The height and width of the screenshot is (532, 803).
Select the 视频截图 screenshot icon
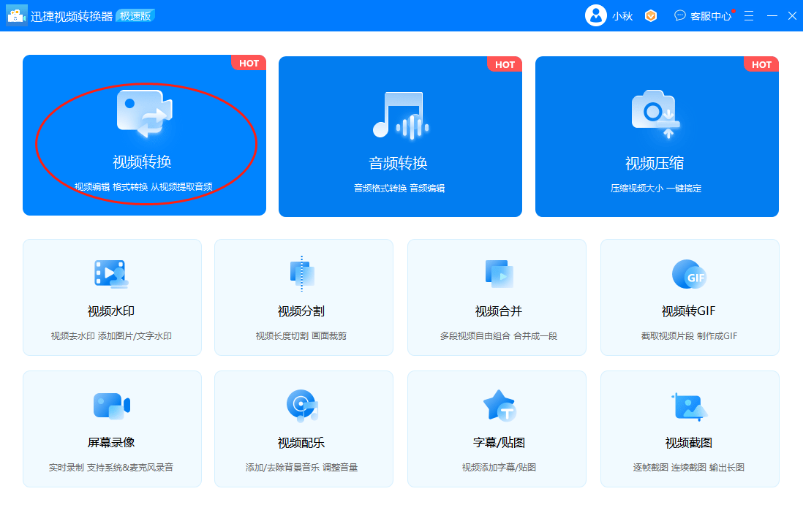(690, 406)
